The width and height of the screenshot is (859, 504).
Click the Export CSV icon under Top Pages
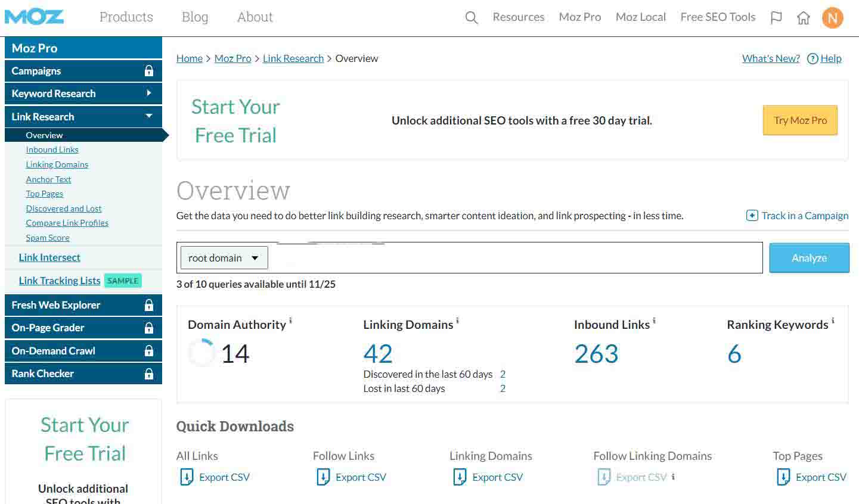point(783,477)
